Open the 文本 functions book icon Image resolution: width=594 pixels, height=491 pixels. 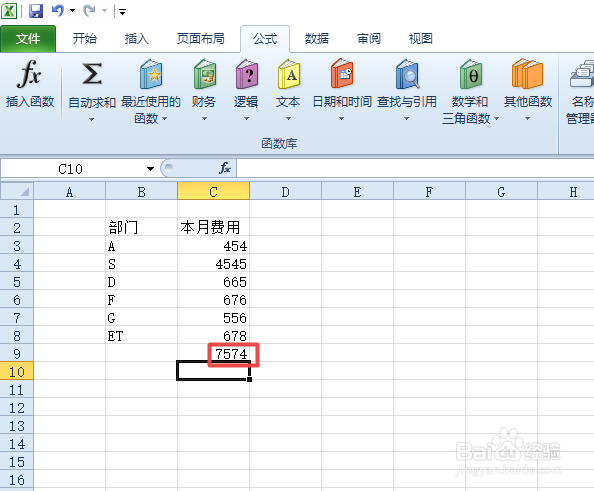pyautogui.click(x=289, y=74)
